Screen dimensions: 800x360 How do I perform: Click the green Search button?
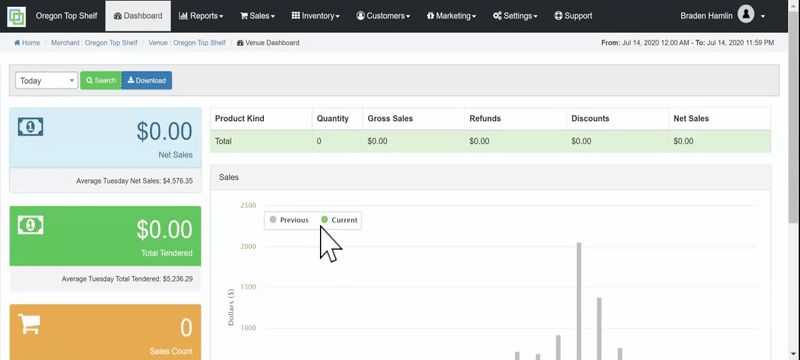pyautogui.click(x=101, y=81)
